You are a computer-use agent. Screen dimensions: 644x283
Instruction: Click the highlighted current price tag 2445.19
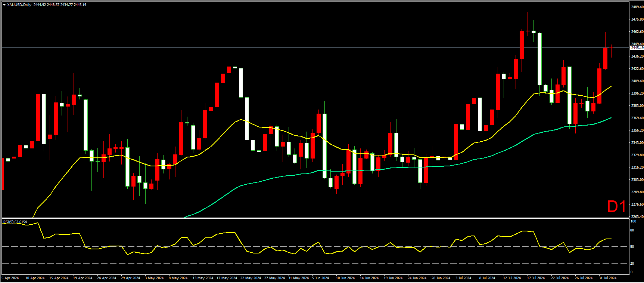tap(637, 48)
